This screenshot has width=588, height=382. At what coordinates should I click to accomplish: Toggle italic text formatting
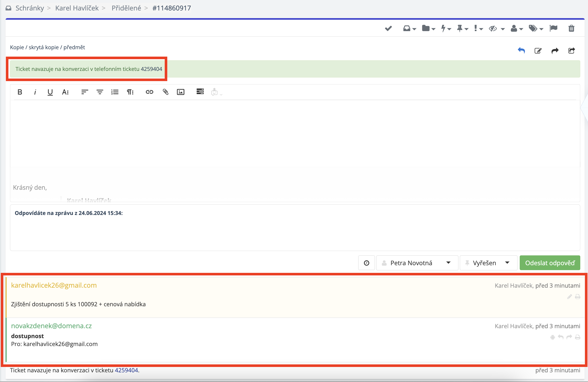pyautogui.click(x=35, y=92)
